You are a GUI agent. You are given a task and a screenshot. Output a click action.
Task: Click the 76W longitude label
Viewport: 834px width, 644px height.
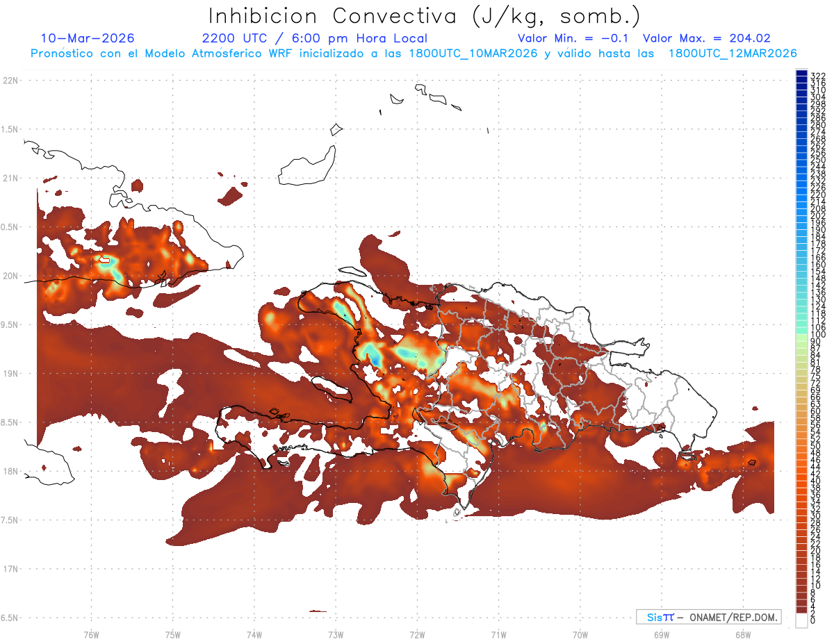pyautogui.click(x=91, y=634)
